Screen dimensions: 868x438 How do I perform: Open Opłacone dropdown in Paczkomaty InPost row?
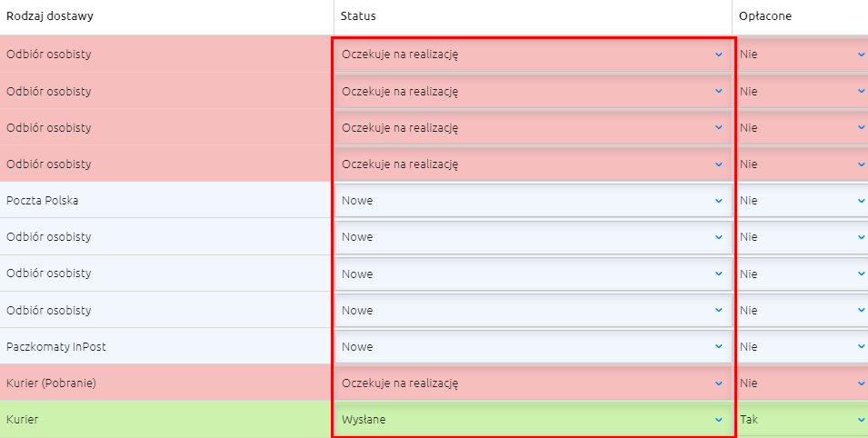[803, 346]
